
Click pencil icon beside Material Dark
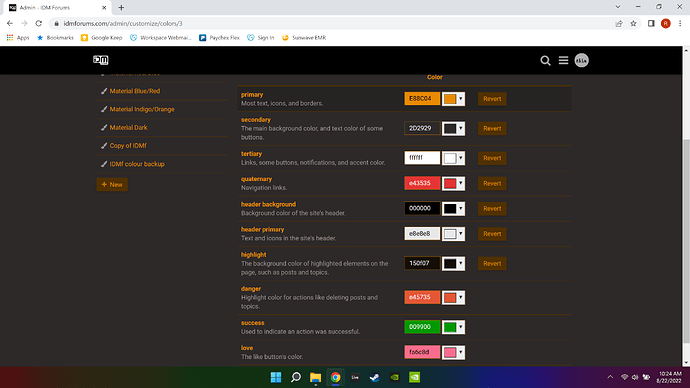point(104,128)
